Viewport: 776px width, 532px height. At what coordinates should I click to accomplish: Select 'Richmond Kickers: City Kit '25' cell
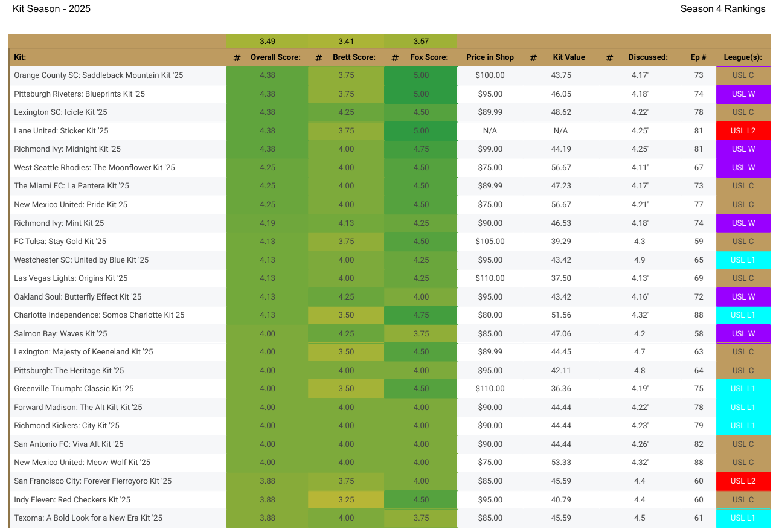tap(118, 426)
